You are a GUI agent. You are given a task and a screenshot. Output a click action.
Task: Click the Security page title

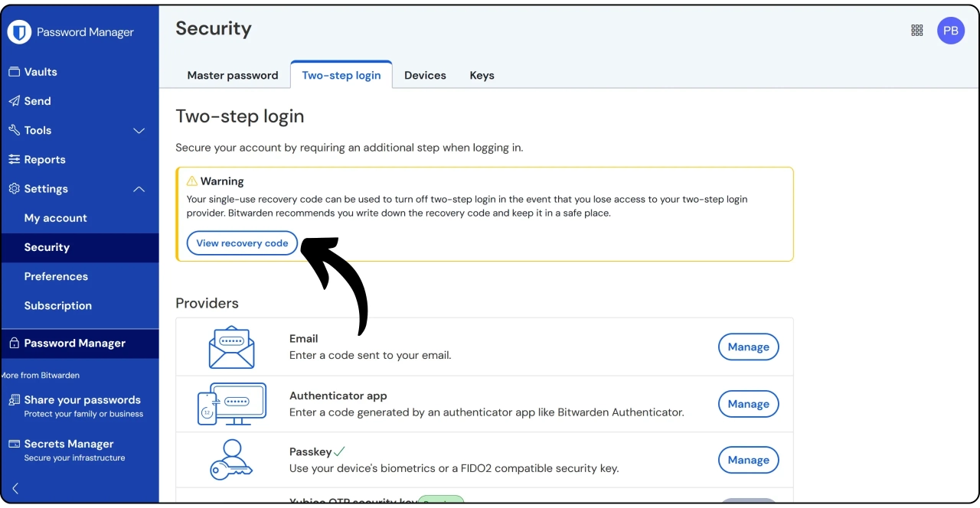tap(213, 29)
